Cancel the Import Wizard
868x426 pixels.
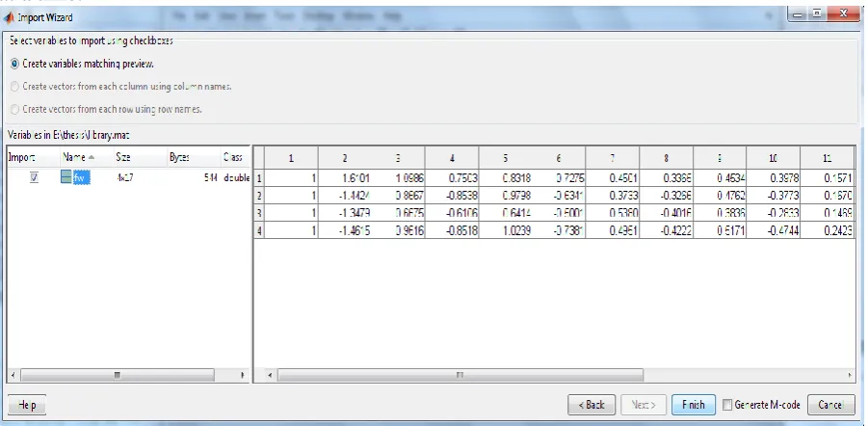click(x=830, y=405)
